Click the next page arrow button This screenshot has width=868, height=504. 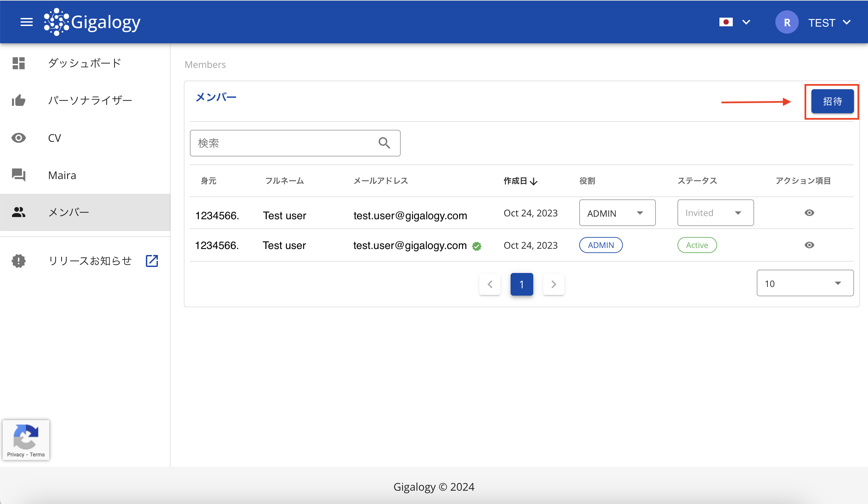click(x=553, y=284)
